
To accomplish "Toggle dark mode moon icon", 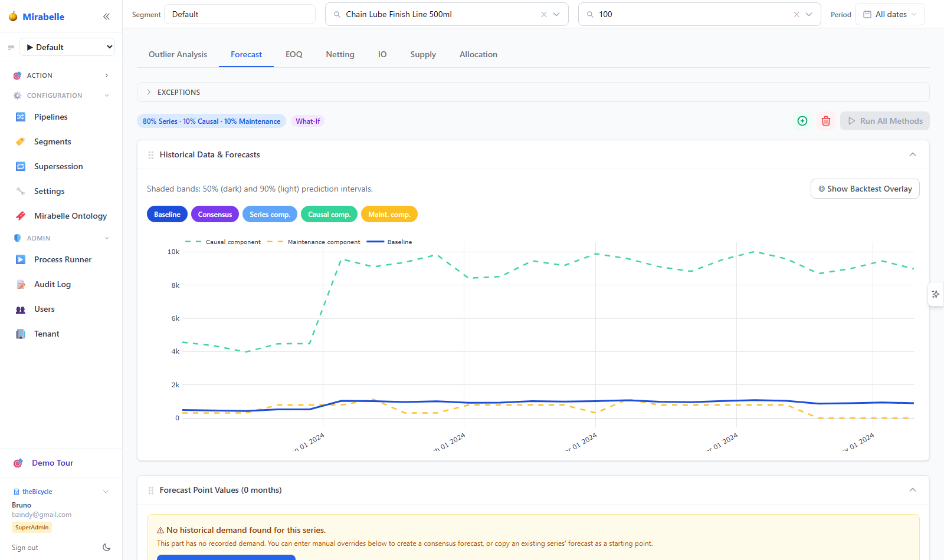I will (107, 547).
